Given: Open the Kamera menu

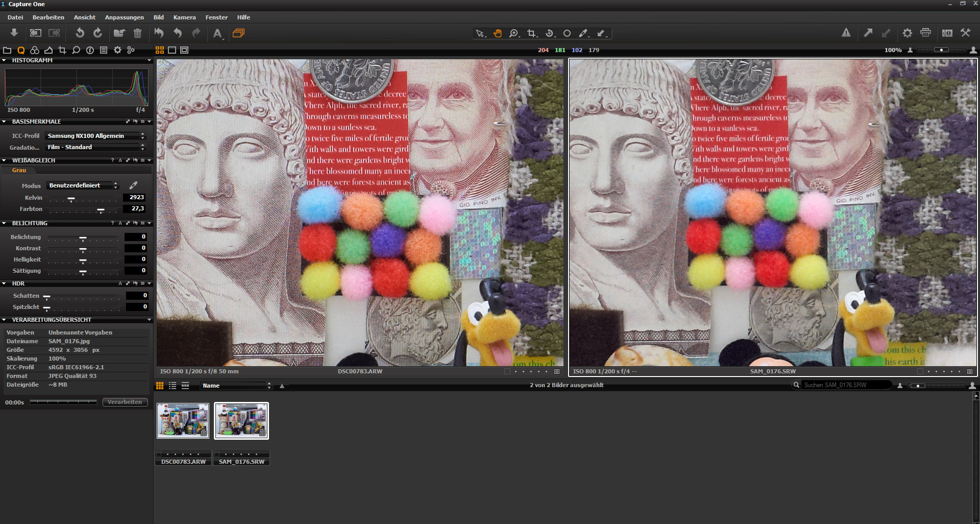Looking at the screenshot, I should pos(184,17).
